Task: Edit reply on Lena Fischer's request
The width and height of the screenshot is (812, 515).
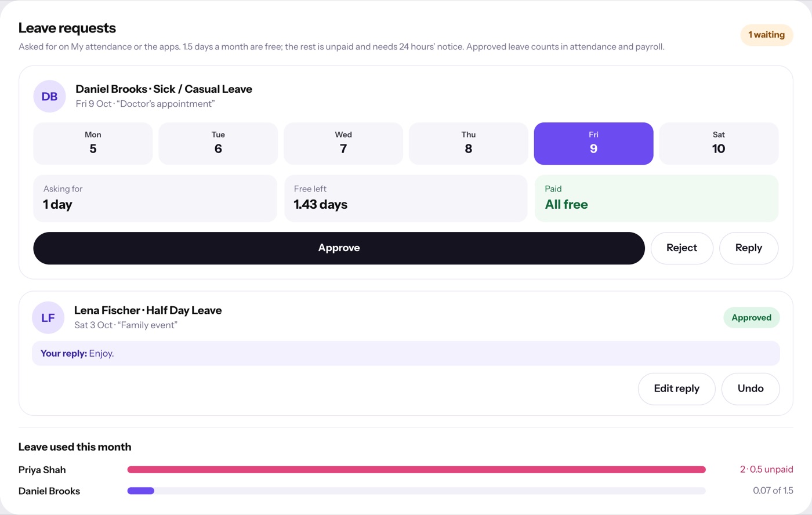Action: [x=676, y=389]
